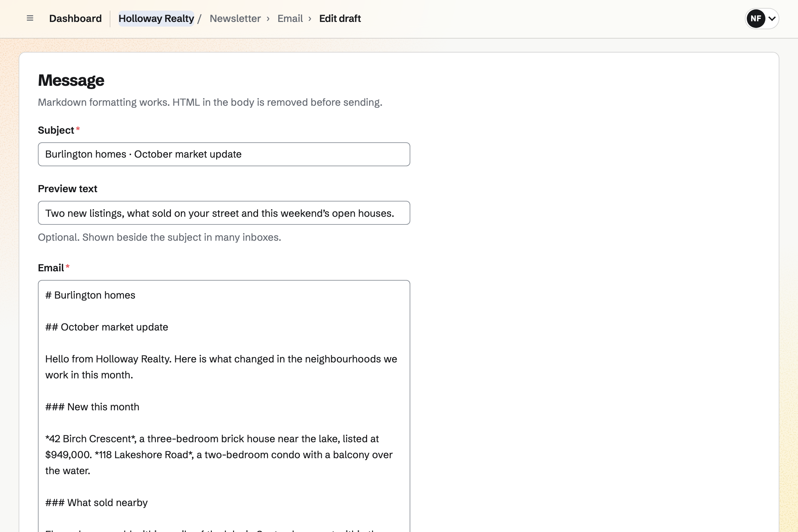Click 'Optional. Shown beside the subject' hint

click(160, 237)
